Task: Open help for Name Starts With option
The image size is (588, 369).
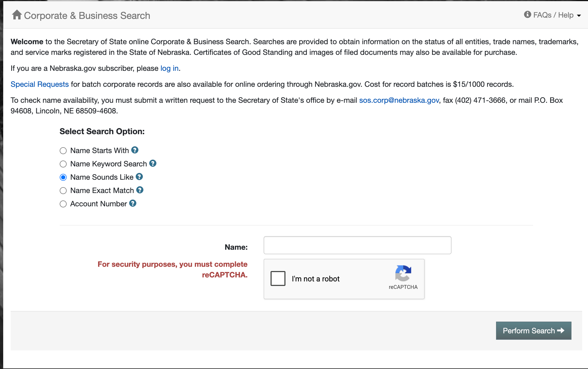Action: click(x=135, y=150)
